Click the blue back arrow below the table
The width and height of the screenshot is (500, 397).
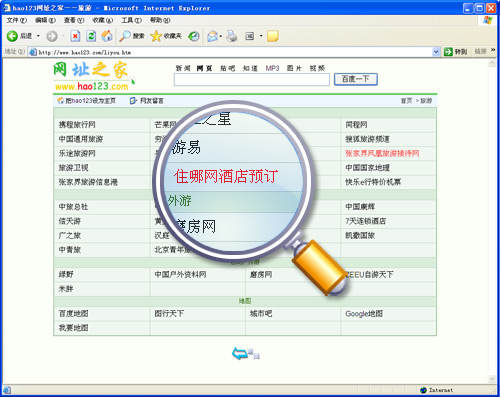[x=240, y=353]
